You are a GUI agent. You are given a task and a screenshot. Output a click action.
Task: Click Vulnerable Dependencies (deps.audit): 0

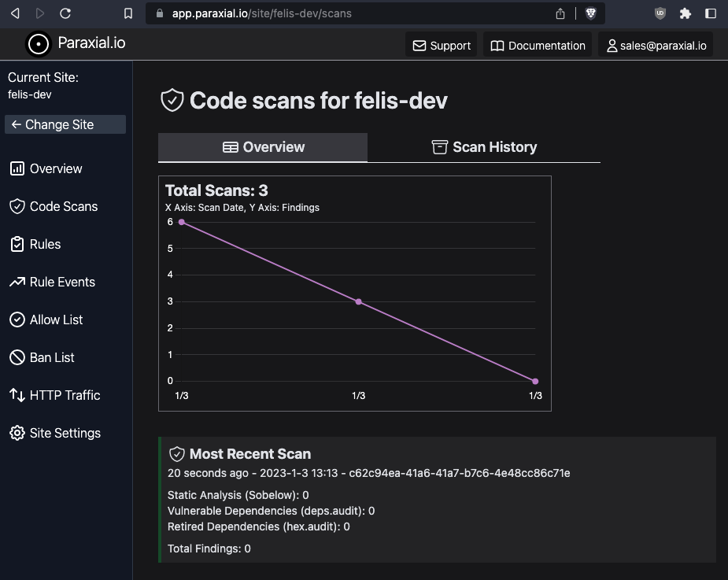click(x=272, y=511)
